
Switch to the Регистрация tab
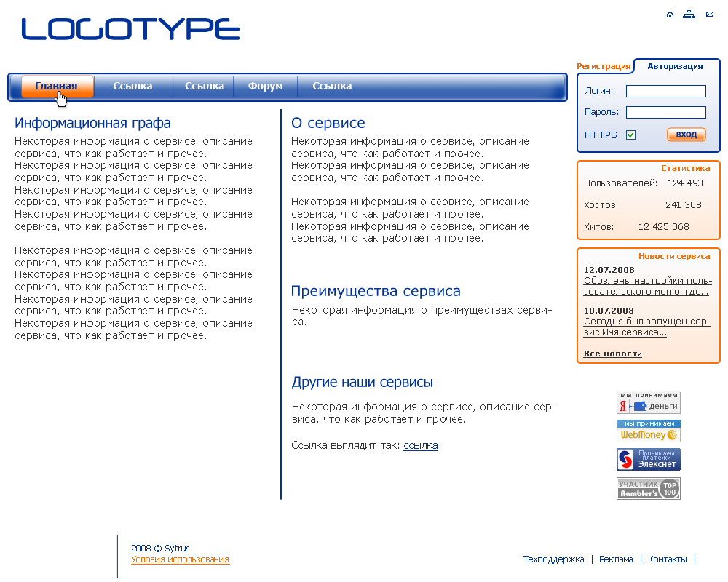pos(604,66)
